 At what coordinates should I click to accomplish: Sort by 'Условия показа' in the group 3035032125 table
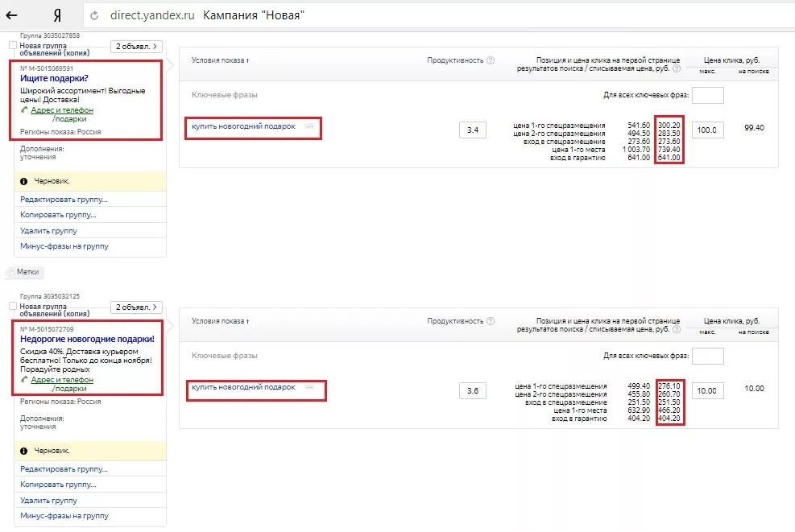point(220,321)
